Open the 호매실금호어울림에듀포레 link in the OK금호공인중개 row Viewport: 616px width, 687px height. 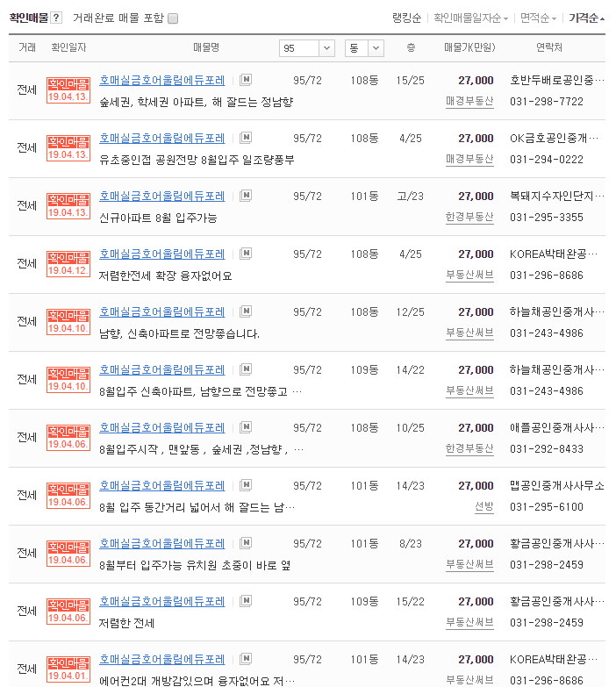click(x=162, y=138)
